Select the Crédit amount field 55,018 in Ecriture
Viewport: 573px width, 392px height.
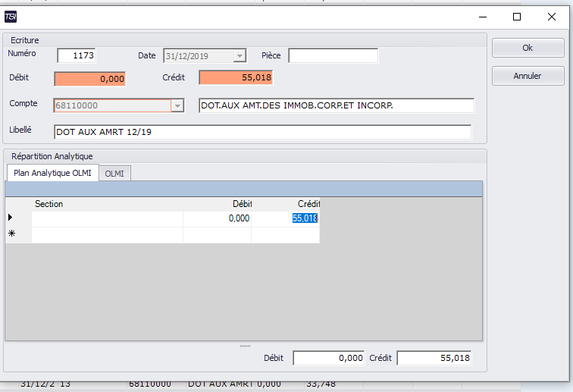tap(236, 77)
